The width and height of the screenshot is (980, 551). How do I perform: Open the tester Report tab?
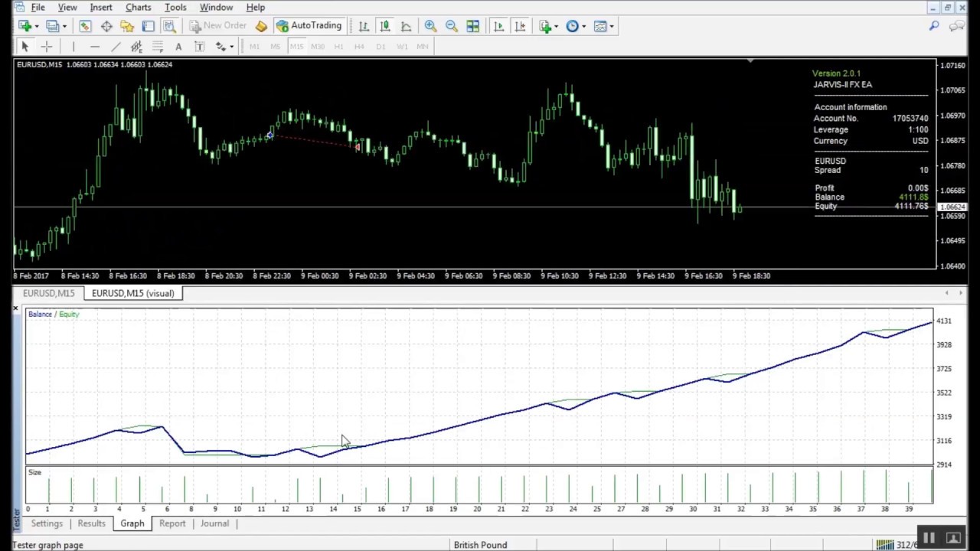point(172,523)
